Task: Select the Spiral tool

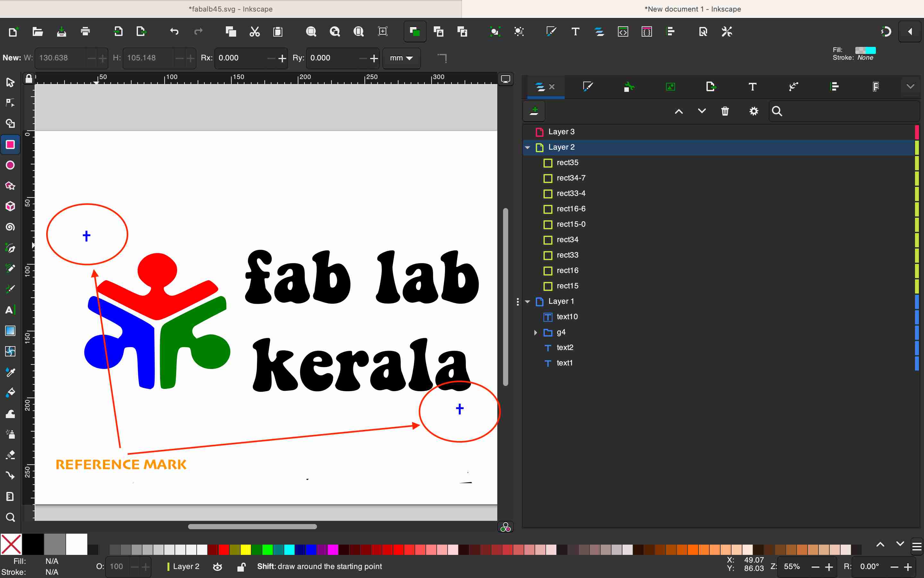Action: (x=10, y=227)
